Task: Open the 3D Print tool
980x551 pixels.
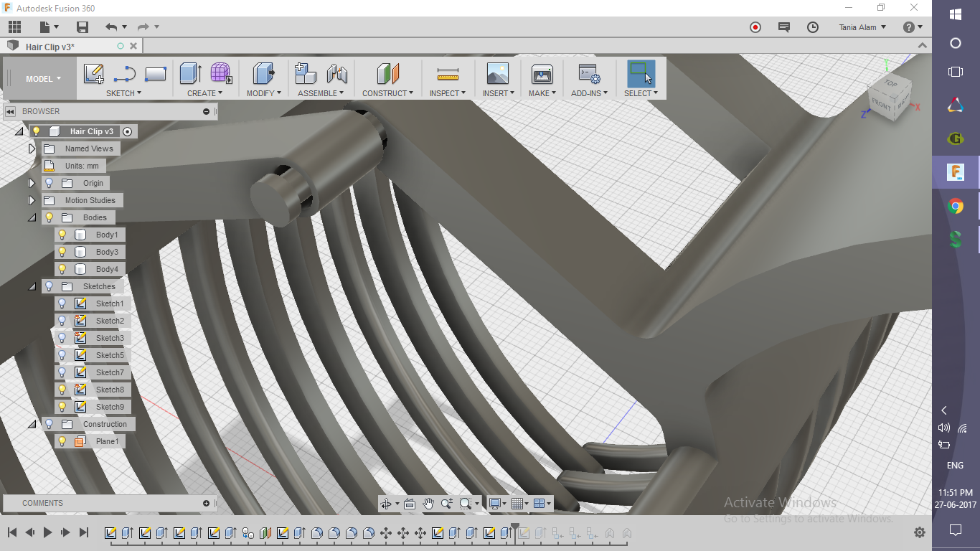Action: 542,74
